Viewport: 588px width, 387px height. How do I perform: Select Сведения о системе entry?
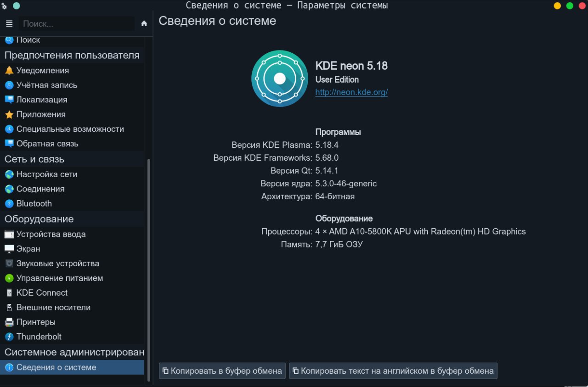(72, 367)
